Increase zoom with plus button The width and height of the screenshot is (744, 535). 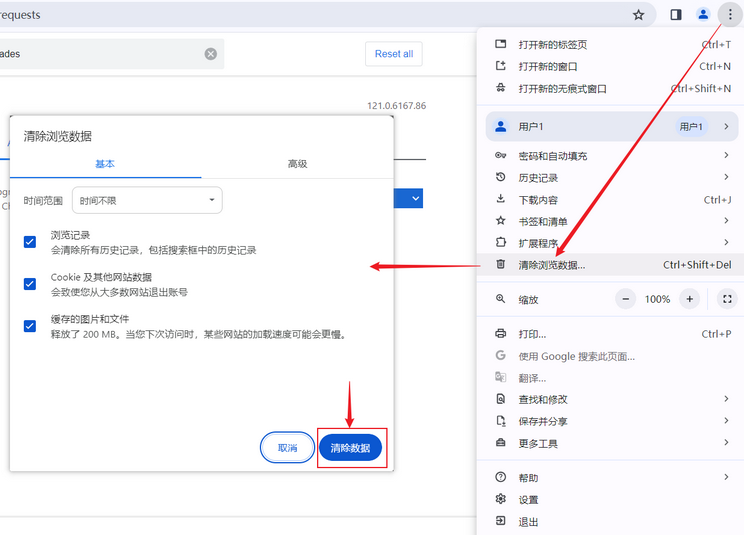pyautogui.click(x=689, y=299)
